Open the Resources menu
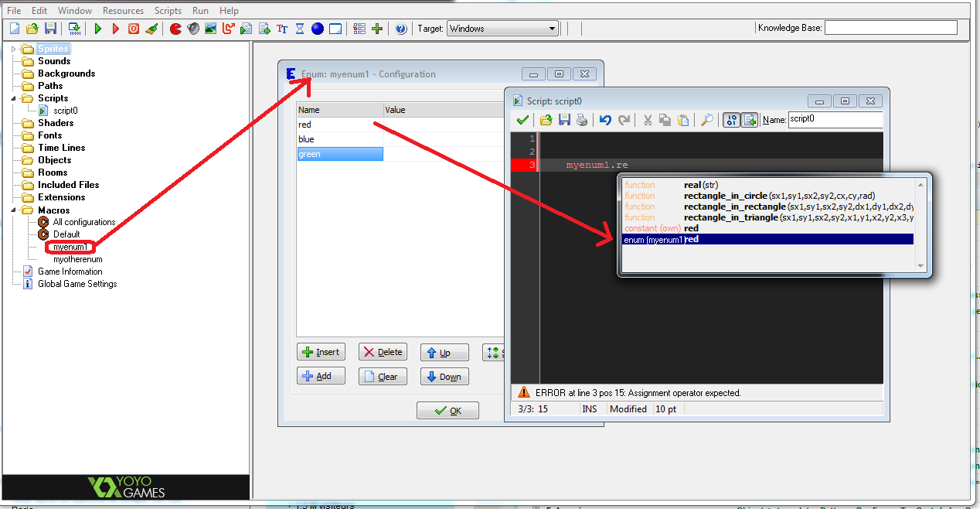 (x=123, y=11)
